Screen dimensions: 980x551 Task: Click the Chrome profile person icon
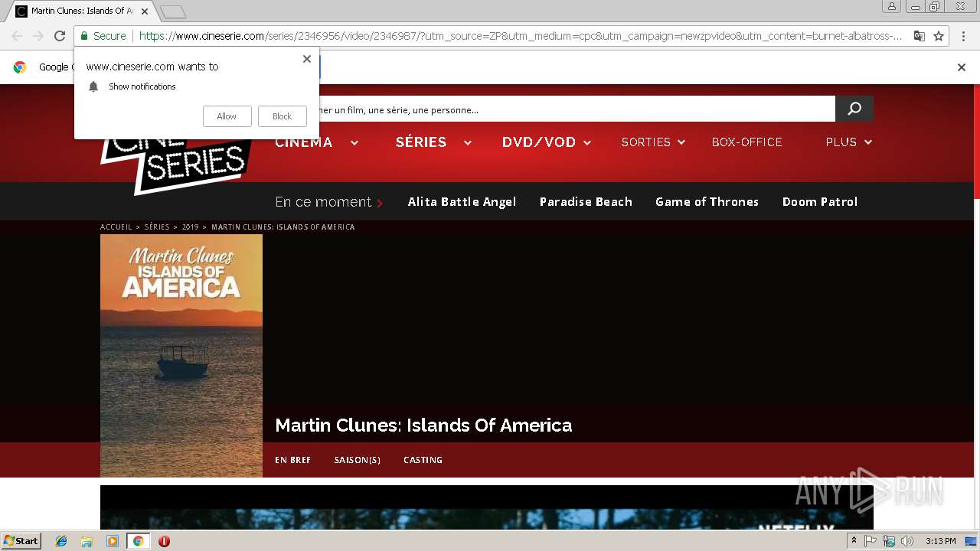(x=892, y=6)
